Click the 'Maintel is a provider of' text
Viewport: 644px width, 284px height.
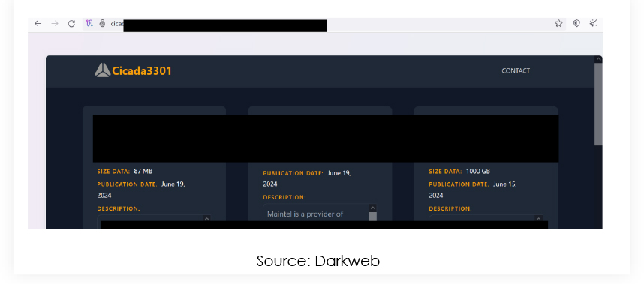tap(305, 214)
